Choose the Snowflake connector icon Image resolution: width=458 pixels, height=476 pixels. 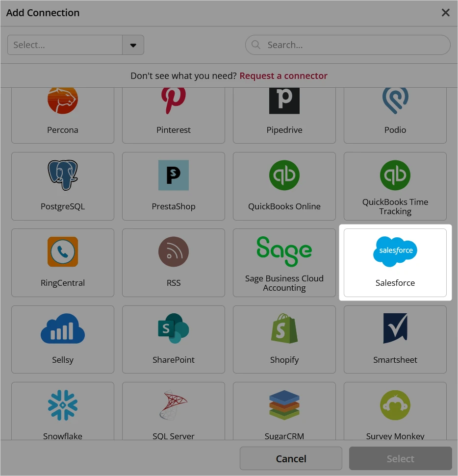tap(63, 405)
